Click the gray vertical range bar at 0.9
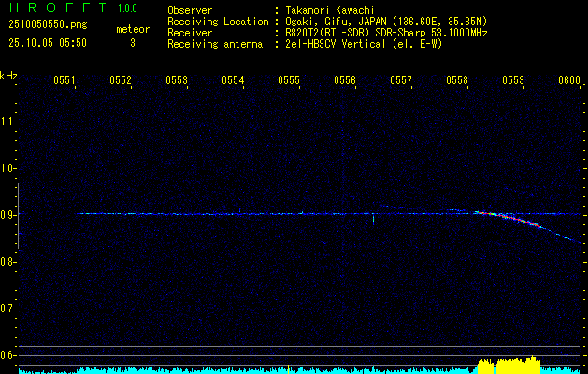Screen dimensions: 588x374 coord(18,216)
